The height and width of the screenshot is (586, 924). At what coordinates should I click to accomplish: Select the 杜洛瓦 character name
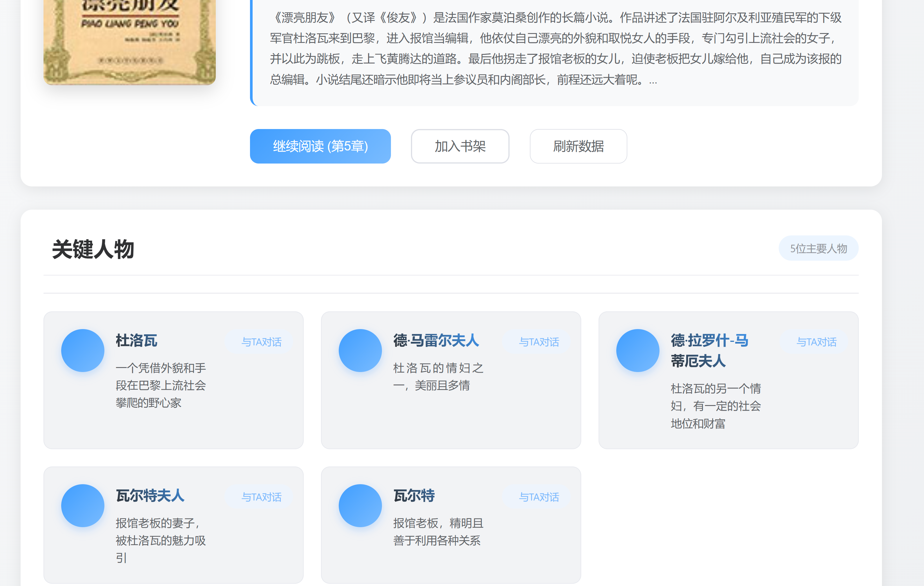coord(137,340)
